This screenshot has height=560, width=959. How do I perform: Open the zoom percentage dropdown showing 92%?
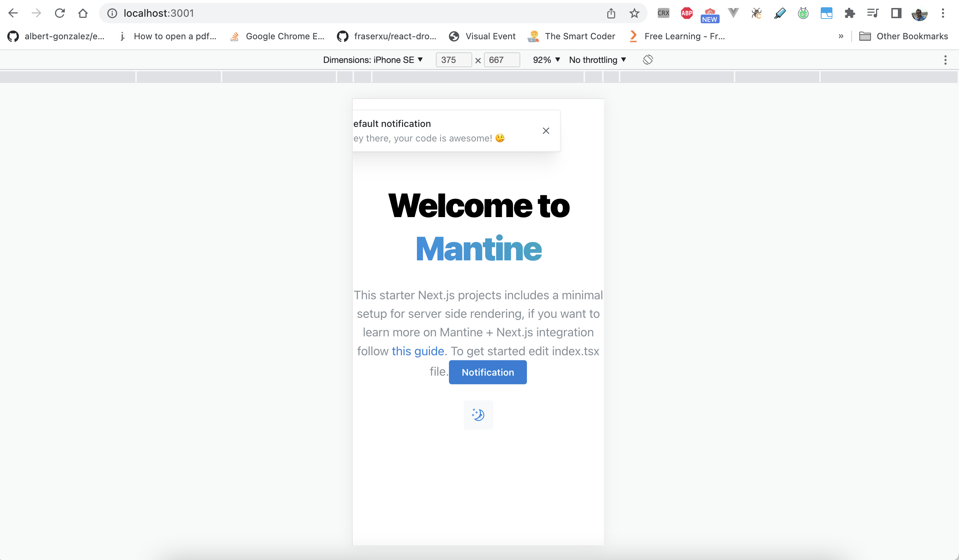coord(546,60)
